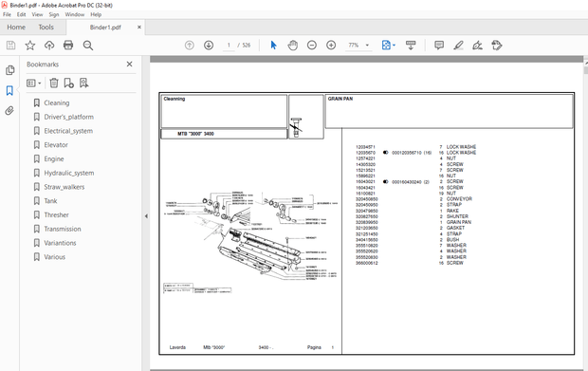This screenshot has width=588, height=371.
Task: Jump to the Tank bookmark
Action: [50, 201]
